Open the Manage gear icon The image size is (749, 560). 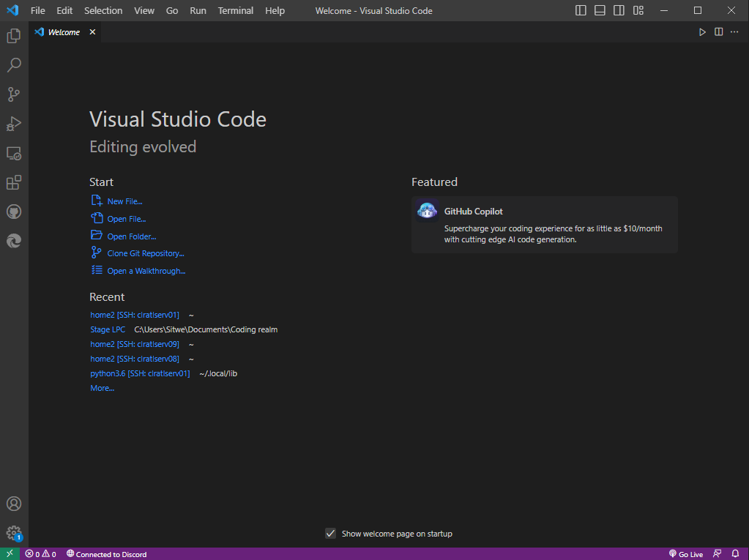tap(14, 533)
